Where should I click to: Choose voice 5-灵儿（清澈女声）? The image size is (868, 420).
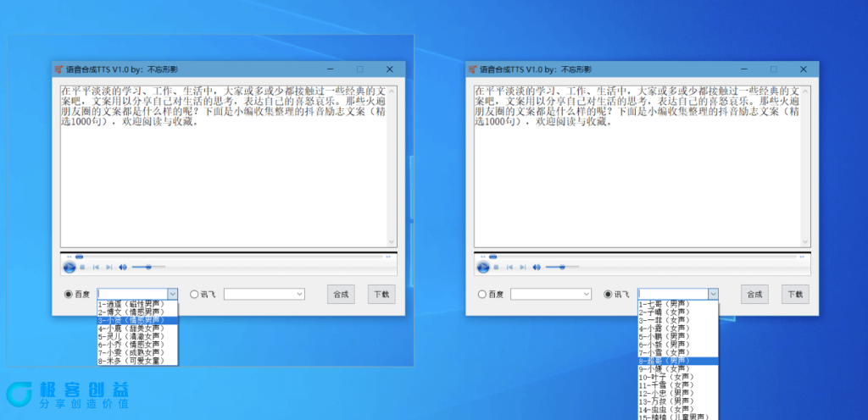tap(137, 336)
